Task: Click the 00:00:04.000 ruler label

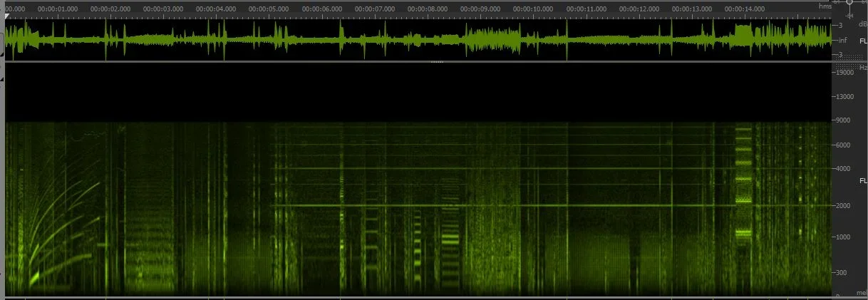Action: (216, 9)
